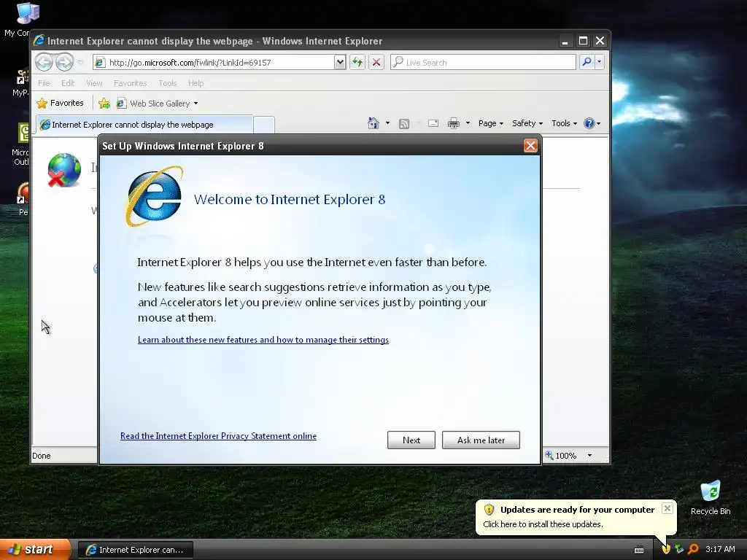Viewport: 747px width, 560px height.
Task: Click the yellow Windows Update shield tray icon
Action: [x=666, y=549]
